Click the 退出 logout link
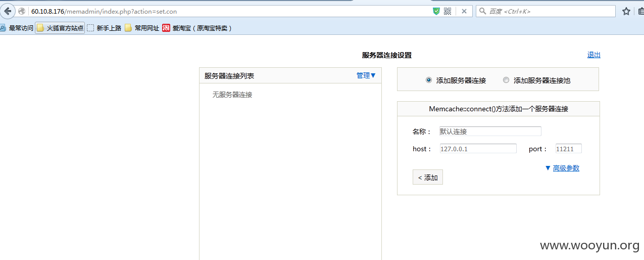 click(594, 55)
